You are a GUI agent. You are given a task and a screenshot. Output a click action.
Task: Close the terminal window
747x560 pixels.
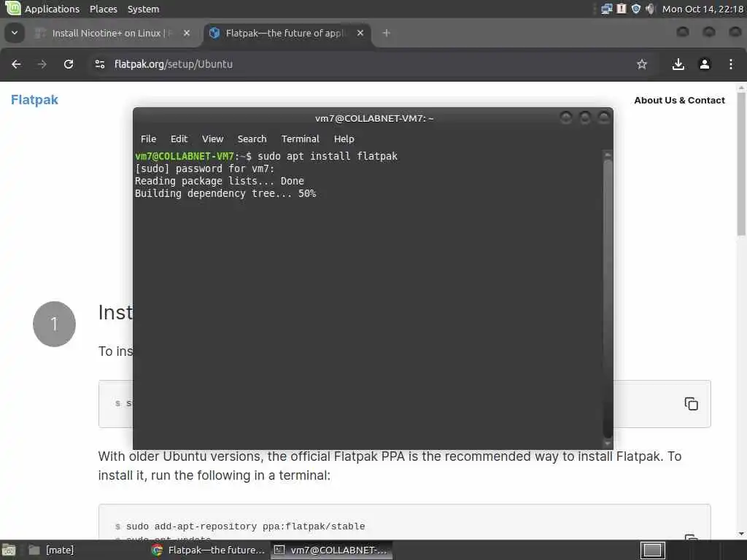pos(603,117)
